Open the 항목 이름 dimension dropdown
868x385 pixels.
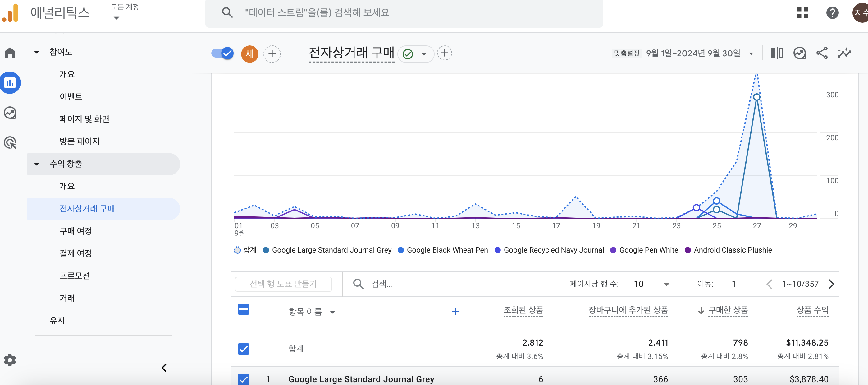pyautogui.click(x=332, y=312)
